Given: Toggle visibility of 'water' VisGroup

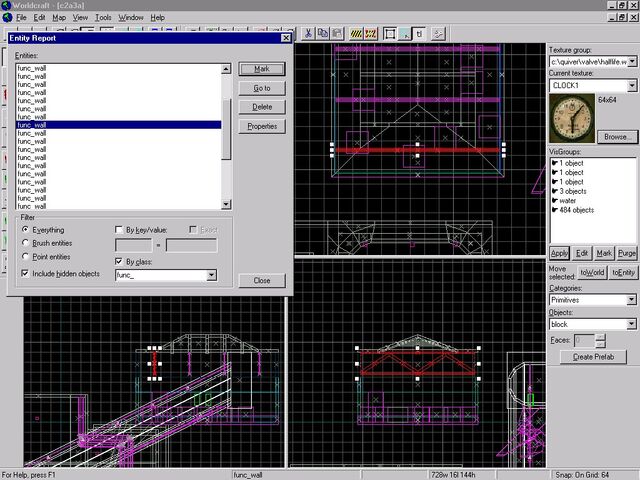Looking at the screenshot, I should (555, 200).
